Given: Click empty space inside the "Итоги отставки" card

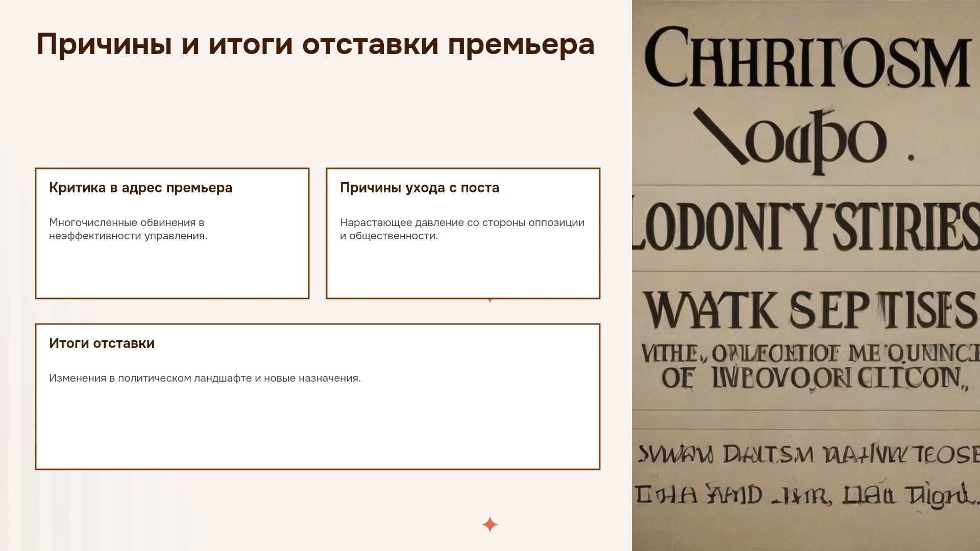Looking at the screenshot, I should click(x=317, y=429).
